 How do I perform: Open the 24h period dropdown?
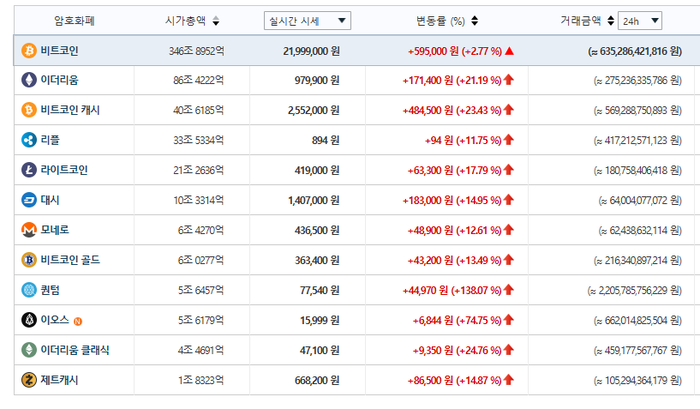640,21
